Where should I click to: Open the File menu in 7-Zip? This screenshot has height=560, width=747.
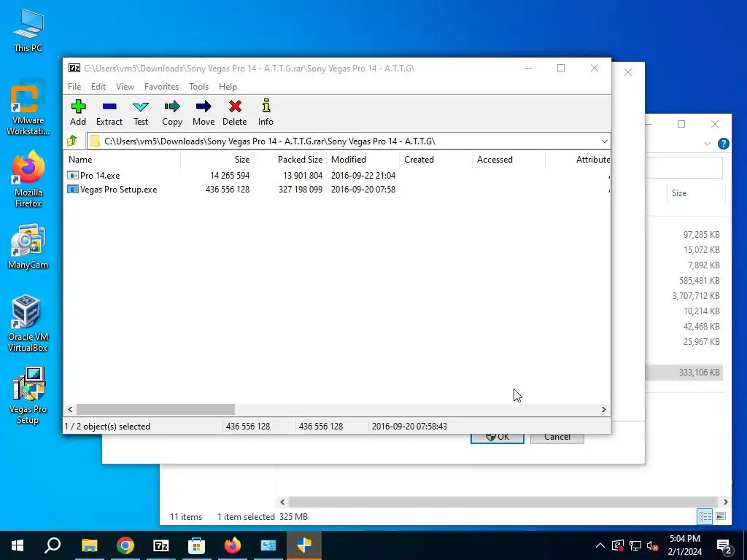click(74, 87)
